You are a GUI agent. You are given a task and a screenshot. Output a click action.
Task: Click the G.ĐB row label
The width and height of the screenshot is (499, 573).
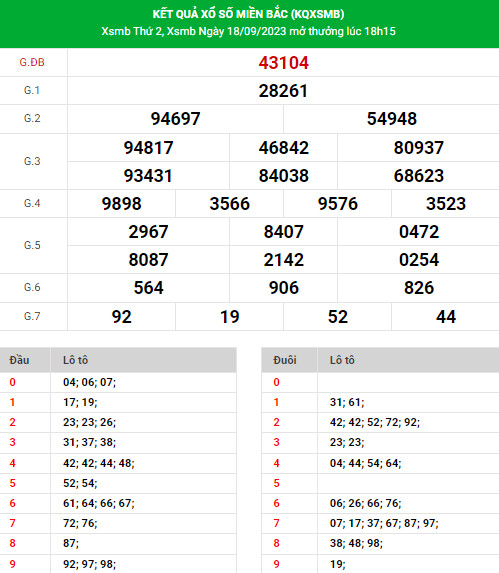click(32, 62)
